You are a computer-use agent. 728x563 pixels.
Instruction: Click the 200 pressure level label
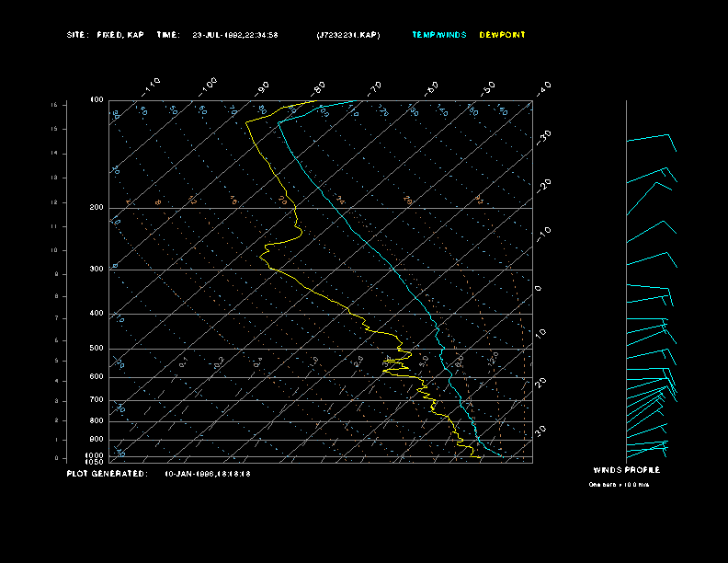click(x=97, y=208)
